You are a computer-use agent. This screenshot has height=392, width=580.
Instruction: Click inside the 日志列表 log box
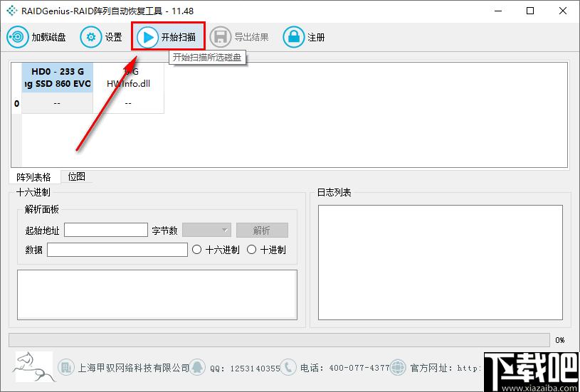pyautogui.click(x=441, y=263)
